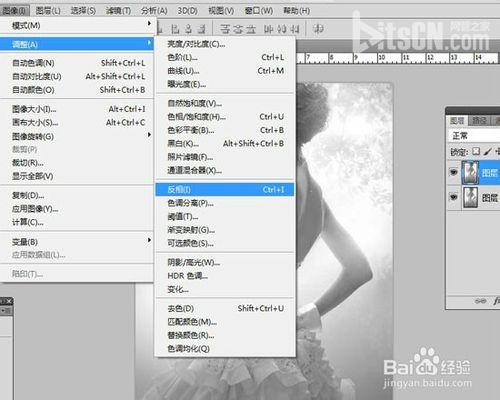Distribute top edges icon in options bar
Screen dimensions: 500x400
225,29
